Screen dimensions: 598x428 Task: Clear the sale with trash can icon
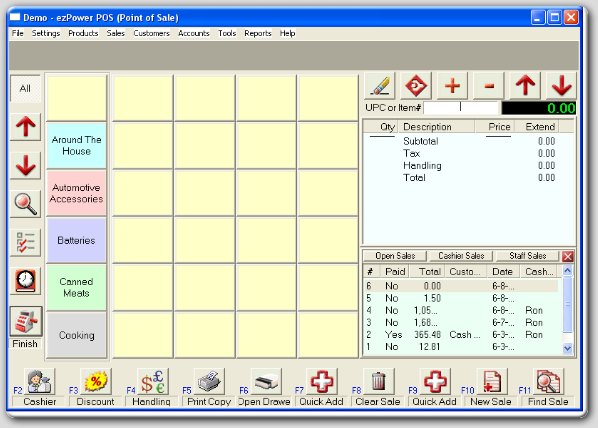point(379,381)
